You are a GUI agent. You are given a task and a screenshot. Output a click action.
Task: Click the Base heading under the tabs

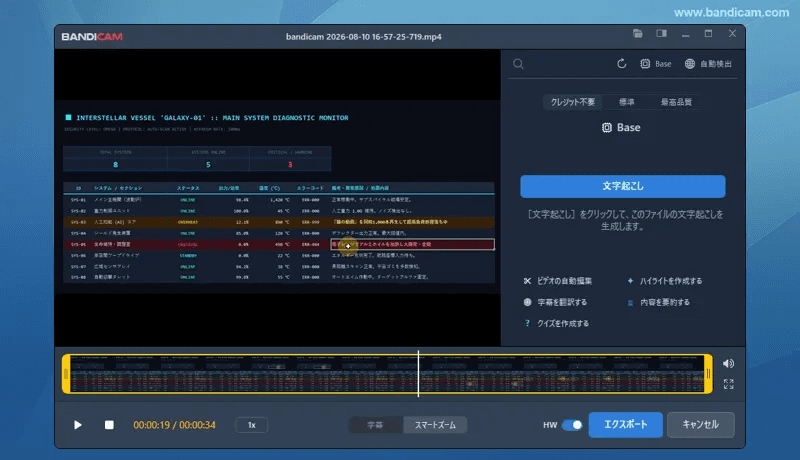(621, 127)
